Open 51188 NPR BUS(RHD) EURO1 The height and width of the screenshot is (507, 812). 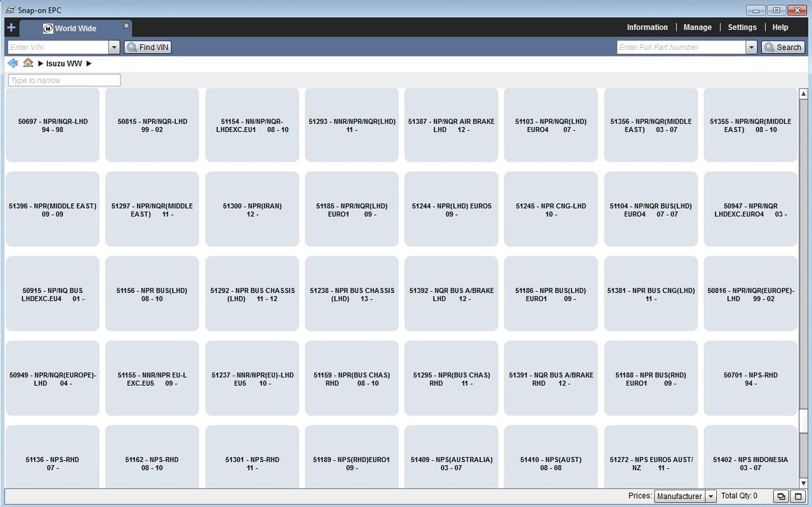(651, 378)
